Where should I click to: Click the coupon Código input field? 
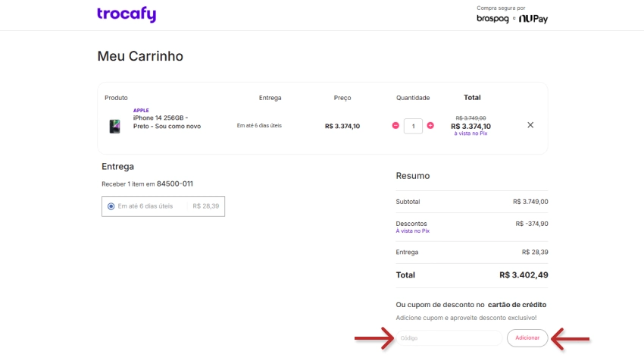(449, 338)
